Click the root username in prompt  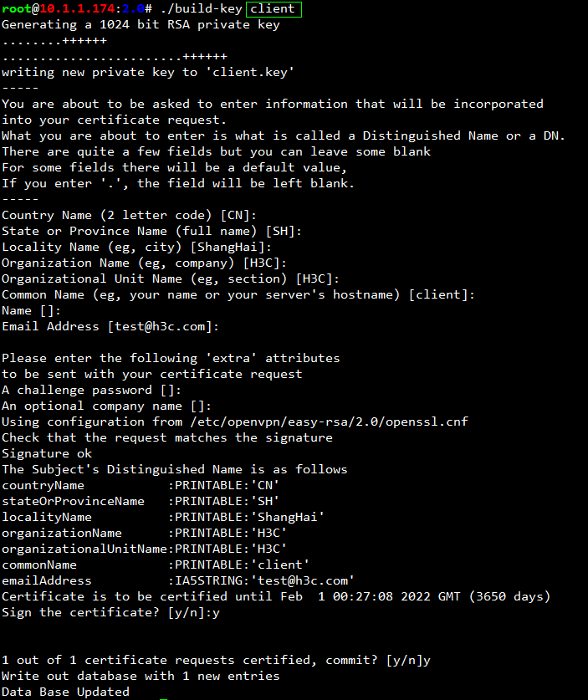pos(16,9)
